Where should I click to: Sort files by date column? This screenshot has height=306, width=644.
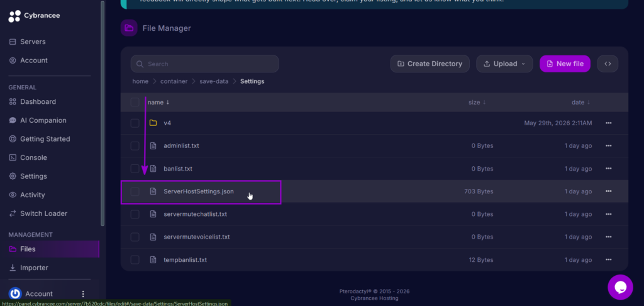point(580,102)
